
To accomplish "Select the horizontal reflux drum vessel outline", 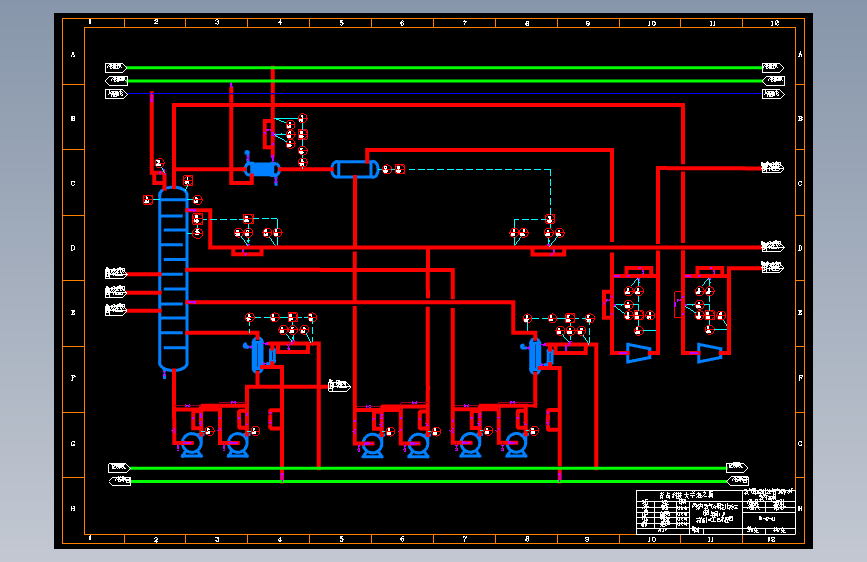I will [355, 169].
